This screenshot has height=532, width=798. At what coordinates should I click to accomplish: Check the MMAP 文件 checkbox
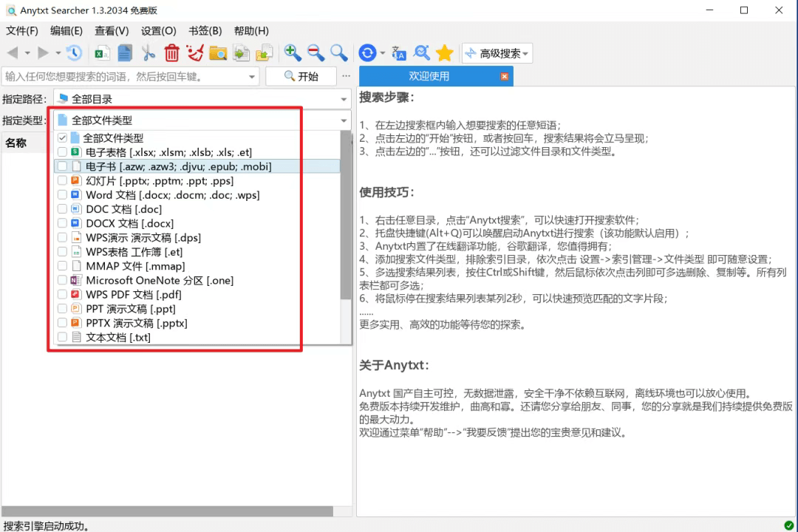62,266
